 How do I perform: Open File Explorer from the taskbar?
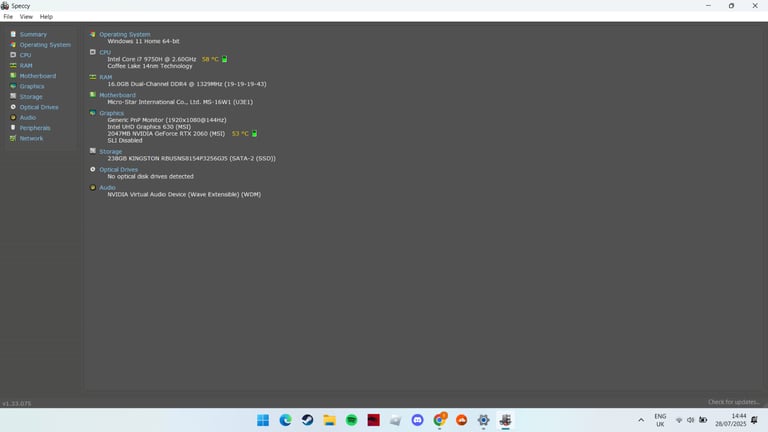329,420
